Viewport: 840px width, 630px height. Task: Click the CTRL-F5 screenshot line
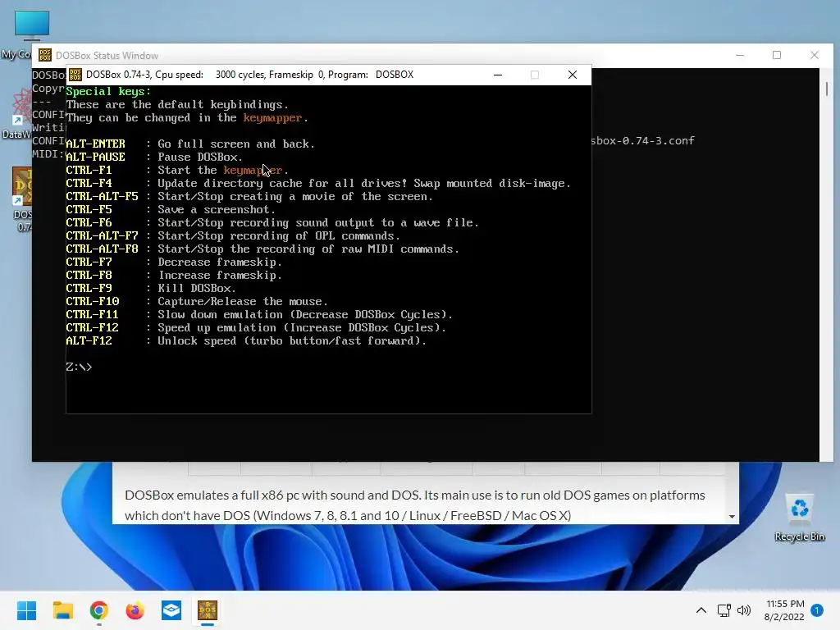[x=171, y=209]
